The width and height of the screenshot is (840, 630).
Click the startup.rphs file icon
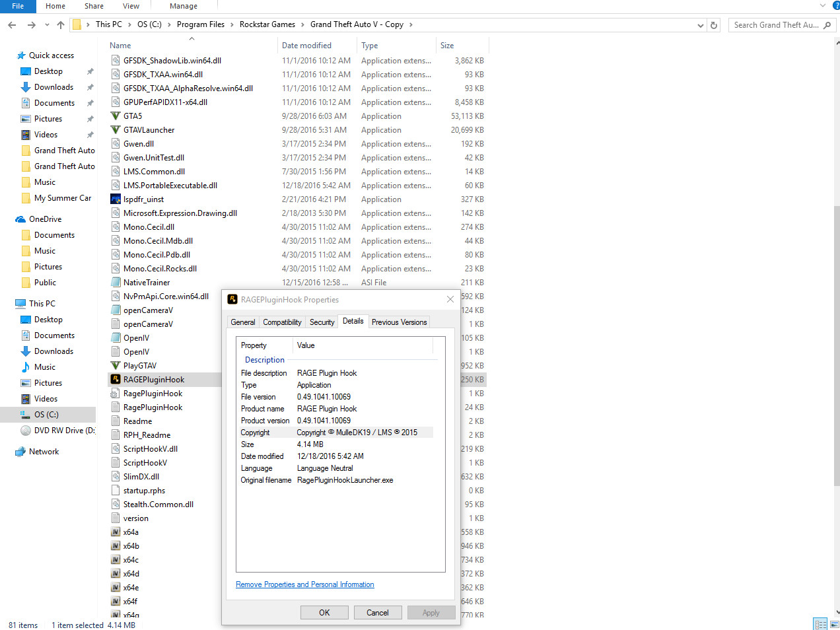(x=116, y=491)
